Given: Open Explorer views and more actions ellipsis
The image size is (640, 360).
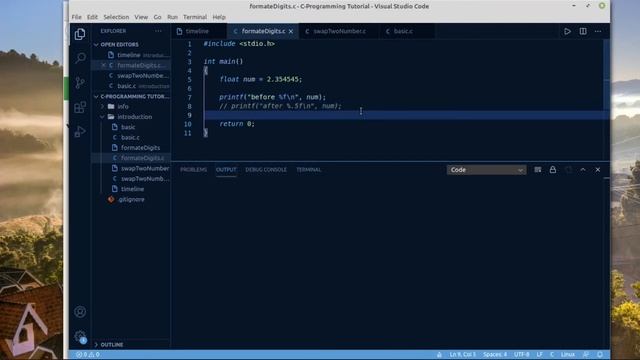Looking at the screenshot, I should (158, 31).
